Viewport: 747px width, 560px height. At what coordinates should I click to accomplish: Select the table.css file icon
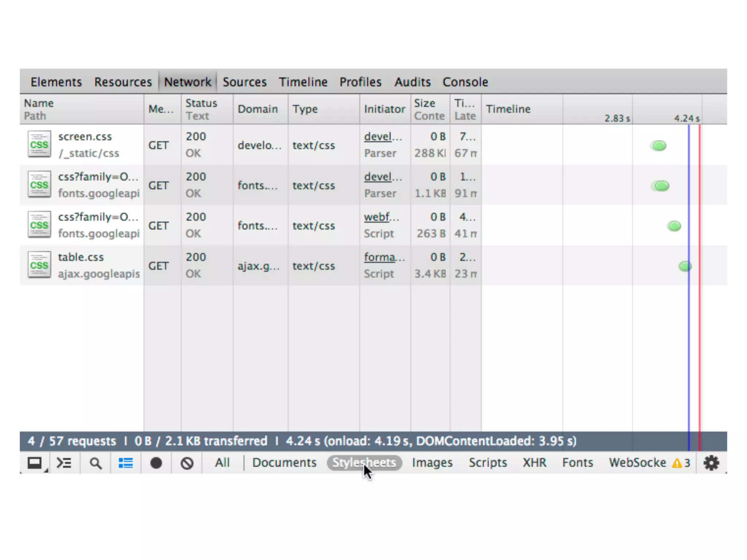(x=39, y=265)
